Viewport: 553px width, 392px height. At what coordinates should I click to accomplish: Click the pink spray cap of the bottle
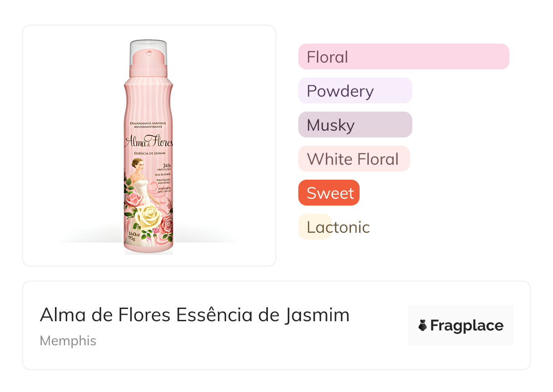point(148,59)
